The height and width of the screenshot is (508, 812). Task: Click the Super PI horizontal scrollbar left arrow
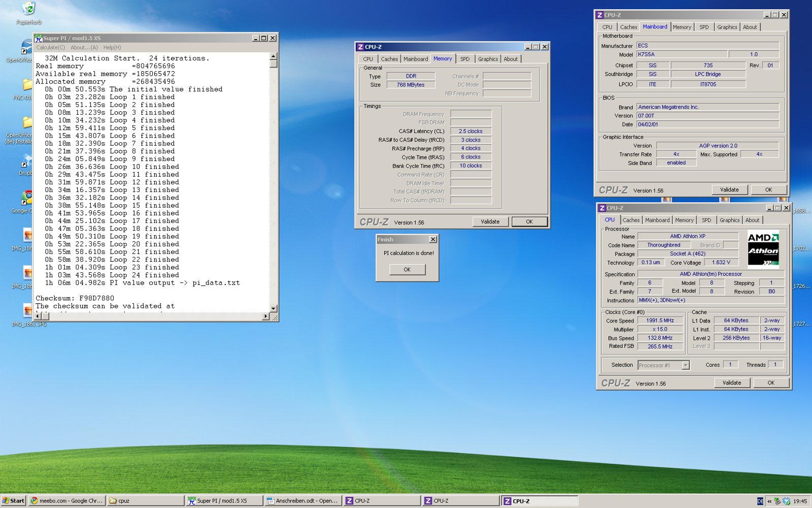pos(38,316)
